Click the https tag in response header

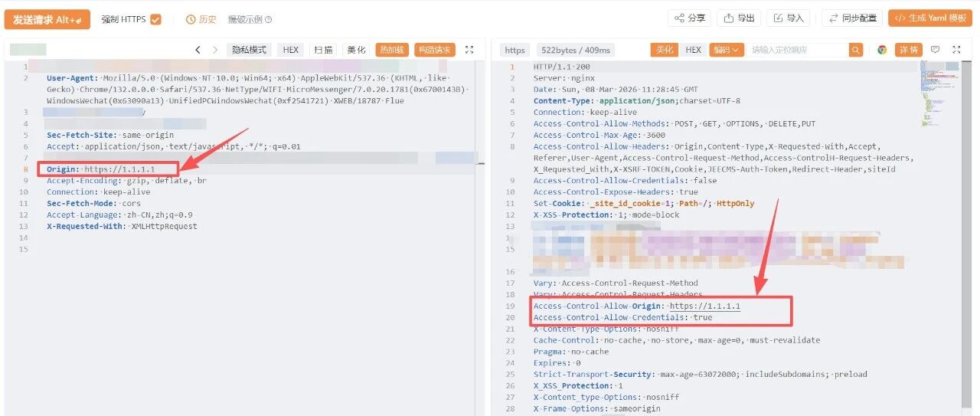click(515, 50)
